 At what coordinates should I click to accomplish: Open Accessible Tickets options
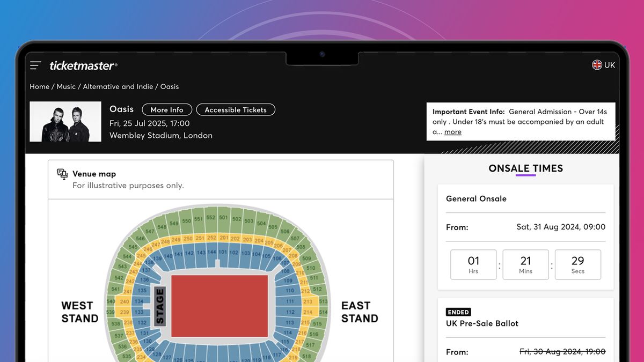pyautogui.click(x=236, y=109)
